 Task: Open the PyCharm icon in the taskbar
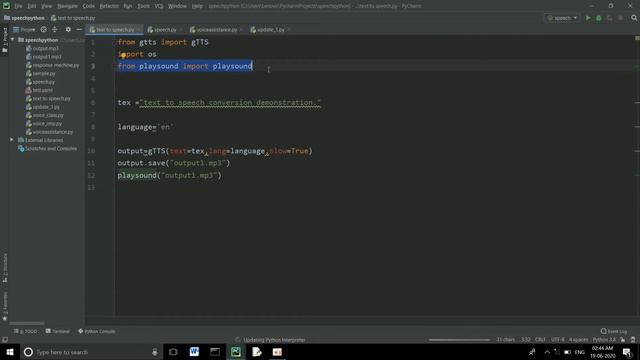236,352
